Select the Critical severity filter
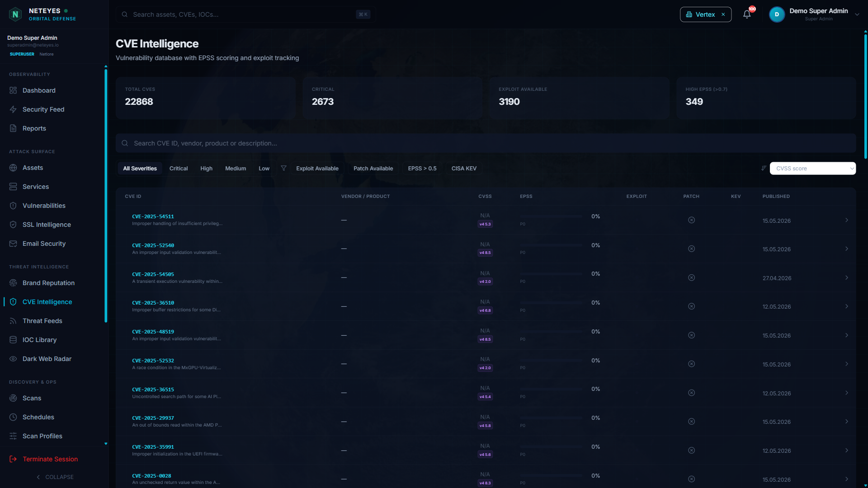868x488 pixels. point(179,169)
